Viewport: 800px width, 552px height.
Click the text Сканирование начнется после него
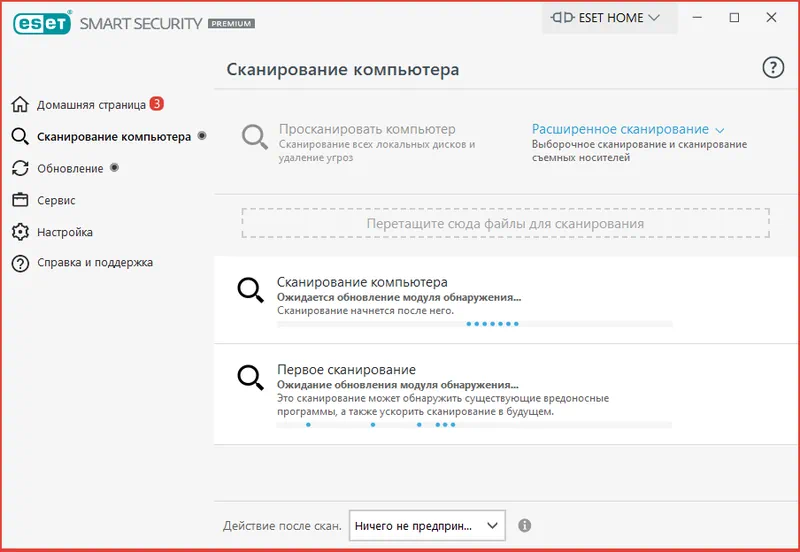(x=365, y=311)
